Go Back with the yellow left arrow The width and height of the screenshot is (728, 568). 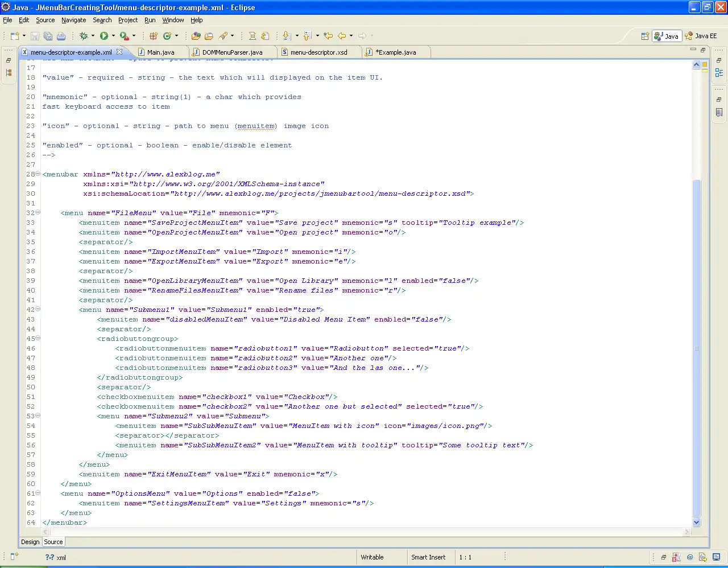click(x=342, y=36)
